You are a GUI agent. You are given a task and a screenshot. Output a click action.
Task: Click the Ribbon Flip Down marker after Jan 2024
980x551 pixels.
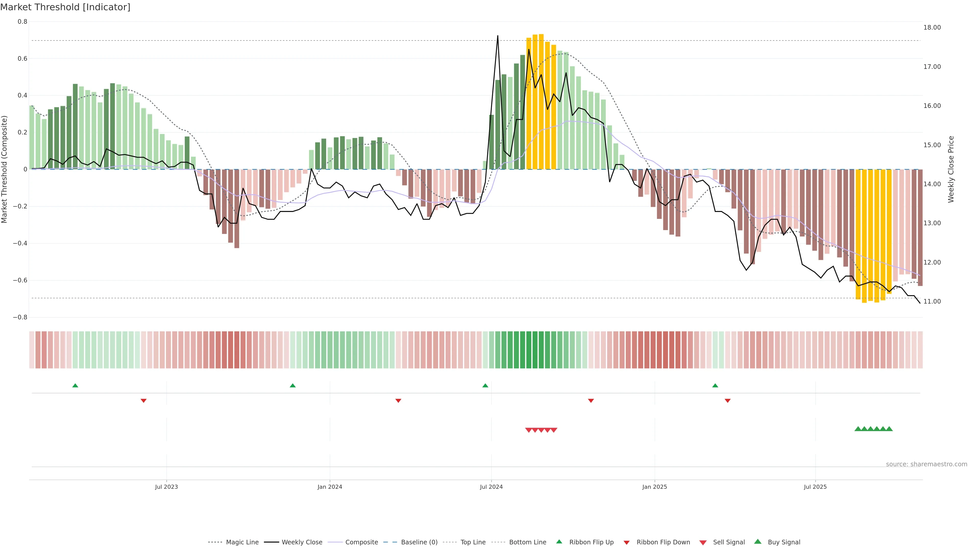pyautogui.click(x=398, y=400)
